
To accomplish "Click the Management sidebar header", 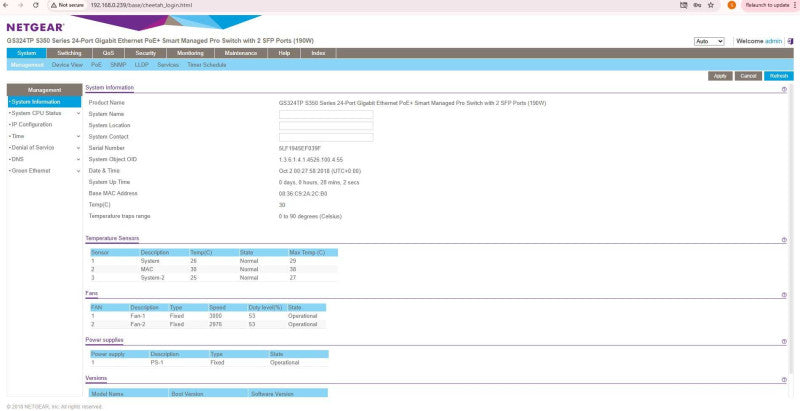I will (x=44, y=90).
